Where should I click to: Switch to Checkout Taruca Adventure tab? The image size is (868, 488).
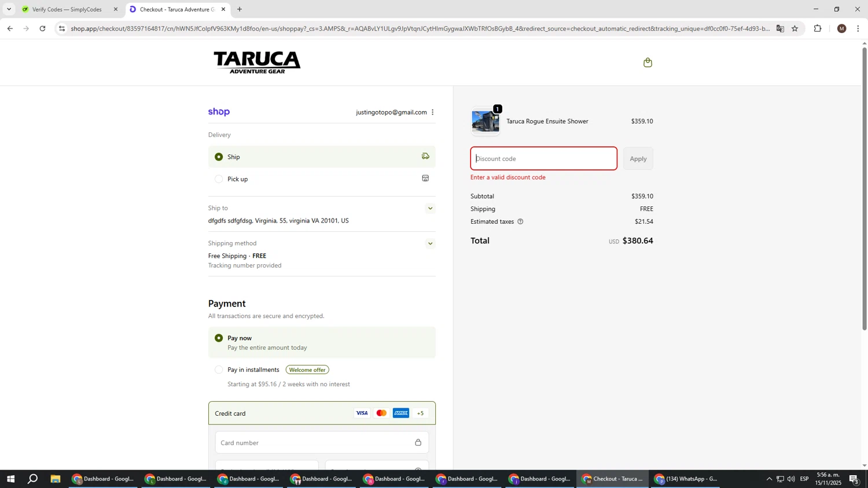tap(176, 9)
